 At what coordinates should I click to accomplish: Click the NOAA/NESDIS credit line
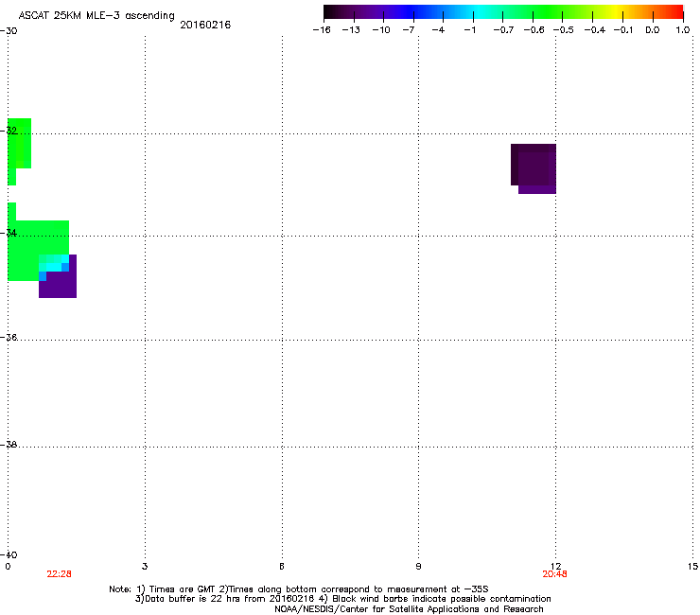(409, 609)
